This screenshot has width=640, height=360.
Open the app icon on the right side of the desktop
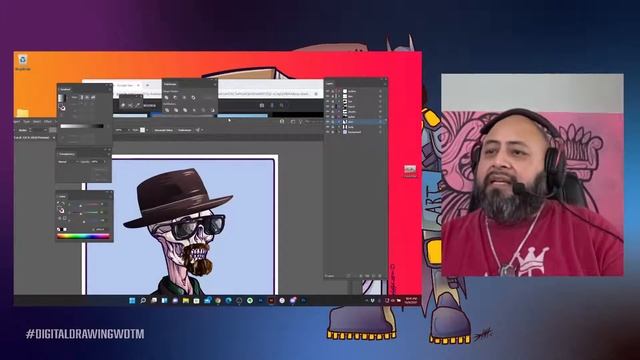(x=410, y=171)
